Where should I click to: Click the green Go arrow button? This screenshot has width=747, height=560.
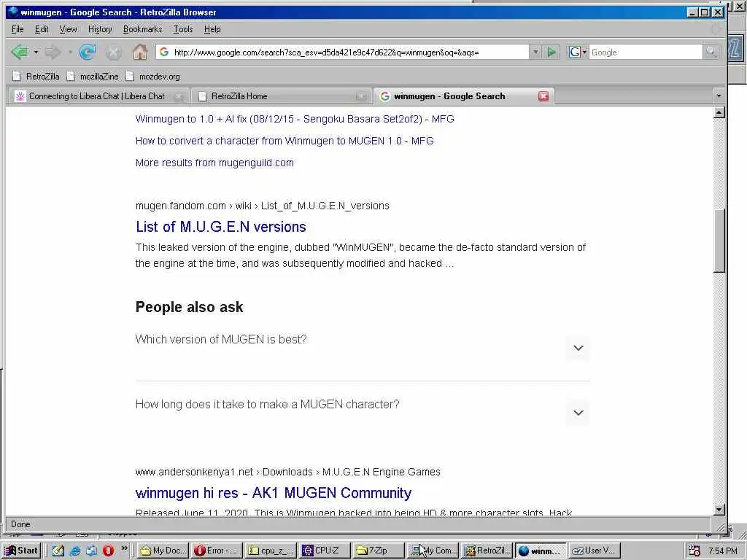(551, 52)
